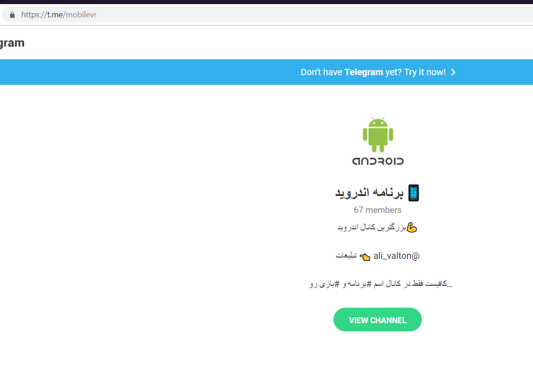Click the '67 members' count text
Image resolution: width=533 pixels, height=392 pixels.
tap(378, 210)
